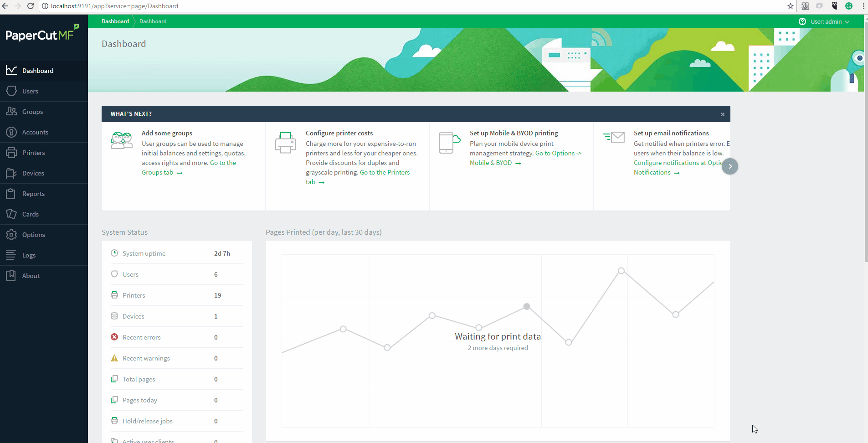Image resolution: width=868 pixels, height=443 pixels.
Task: Open the Dashboard sidebar item
Action: [x=44, y=71]
